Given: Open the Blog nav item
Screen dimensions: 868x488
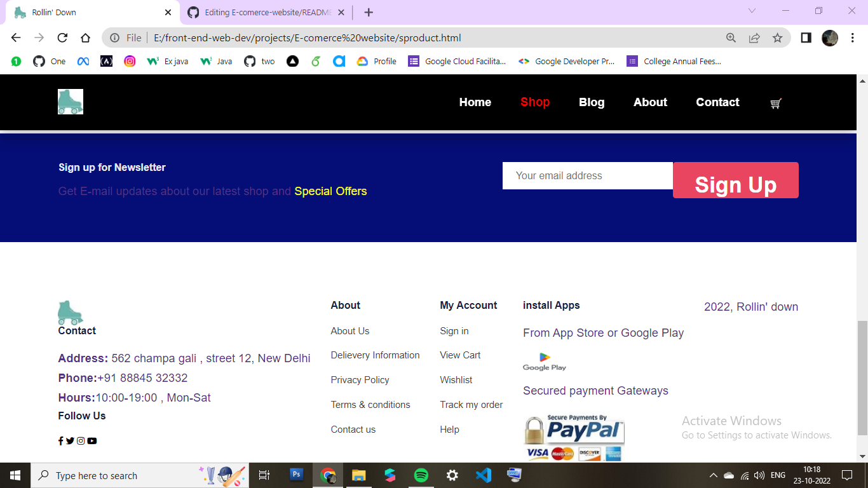Looking at the screenshot, I should (x=592, y=102).
